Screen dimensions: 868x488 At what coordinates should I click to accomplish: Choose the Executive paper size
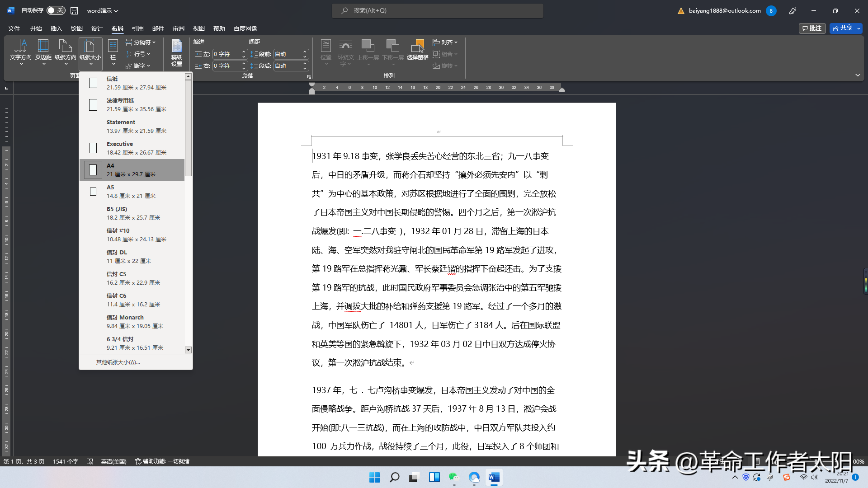[132, 148]
